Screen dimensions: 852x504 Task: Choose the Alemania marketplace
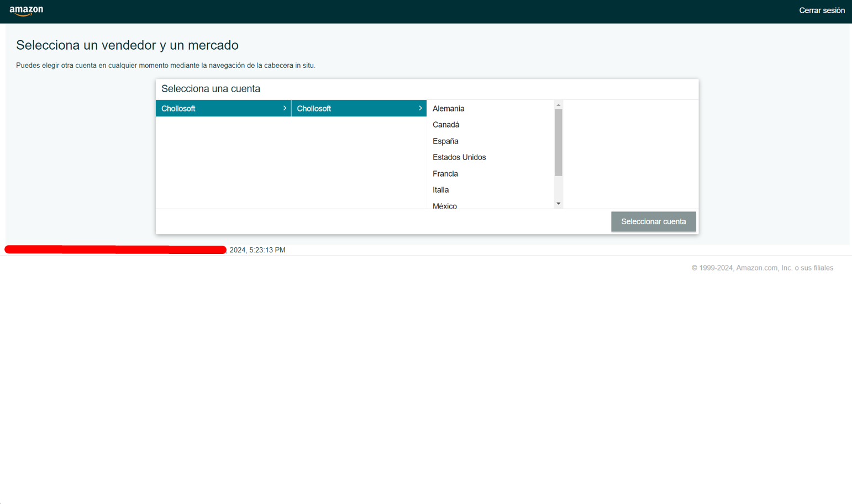(x=491, y=109)
